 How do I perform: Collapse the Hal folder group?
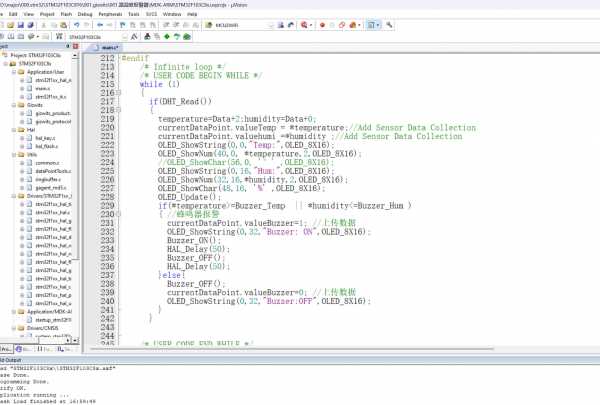(x=14, y=130)
